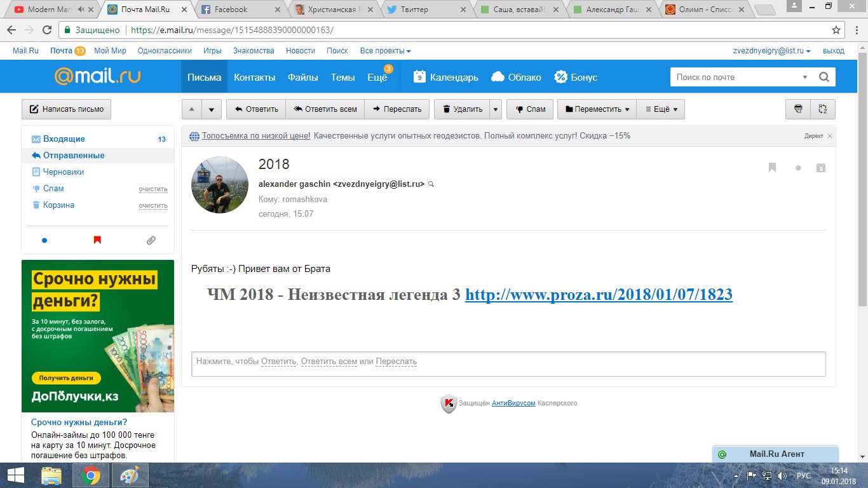Click the Ответить toolbar button
Viewport: 868px width, 488px height.
pyautogui.click(x=256, y=109)
